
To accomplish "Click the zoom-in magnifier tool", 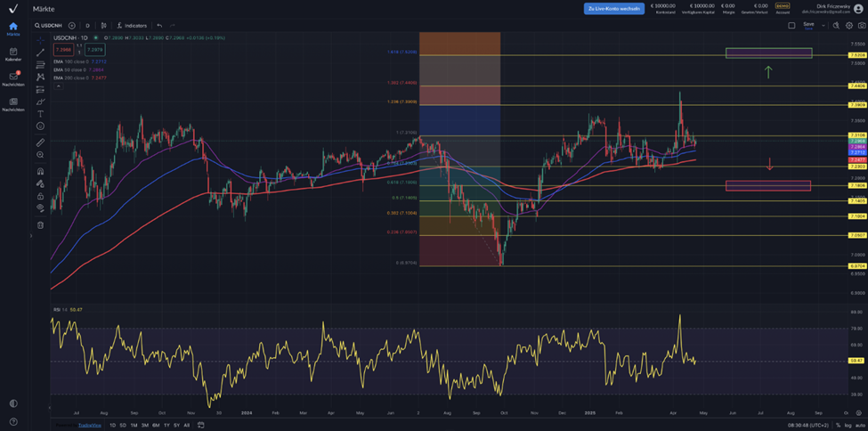I will [x=41, y=155].
